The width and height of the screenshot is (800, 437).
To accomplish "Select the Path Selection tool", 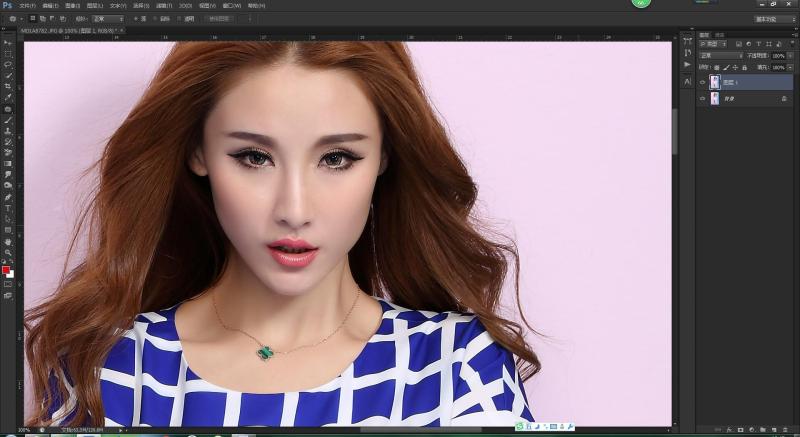I will tap(8, 219).
